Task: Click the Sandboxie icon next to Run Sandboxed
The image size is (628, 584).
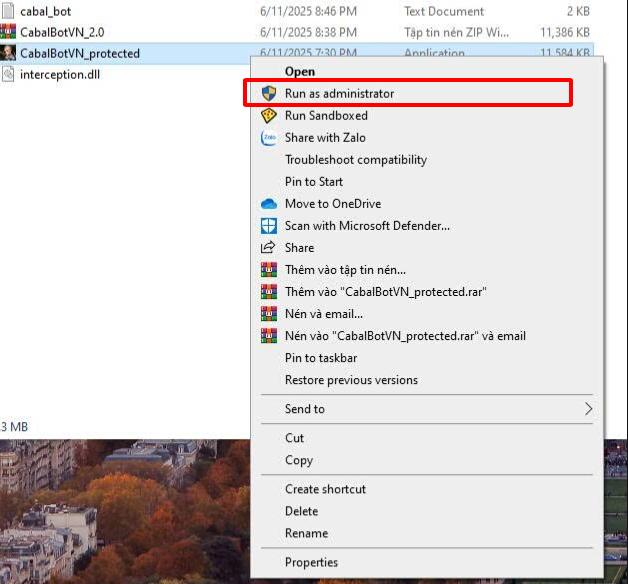Action: point(269,116)
